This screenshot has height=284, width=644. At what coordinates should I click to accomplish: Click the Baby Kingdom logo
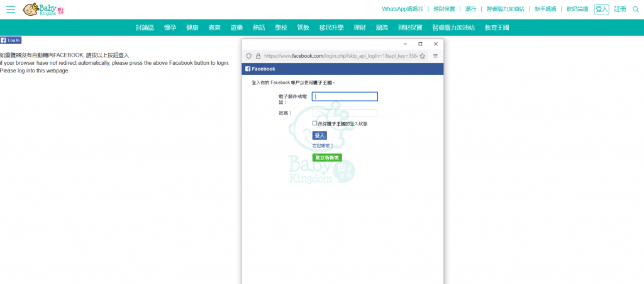[x=44, y=9]
